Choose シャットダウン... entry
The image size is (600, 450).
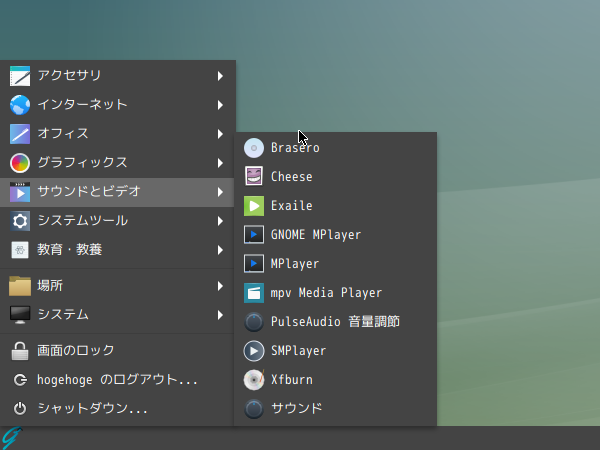pos(117,409)
